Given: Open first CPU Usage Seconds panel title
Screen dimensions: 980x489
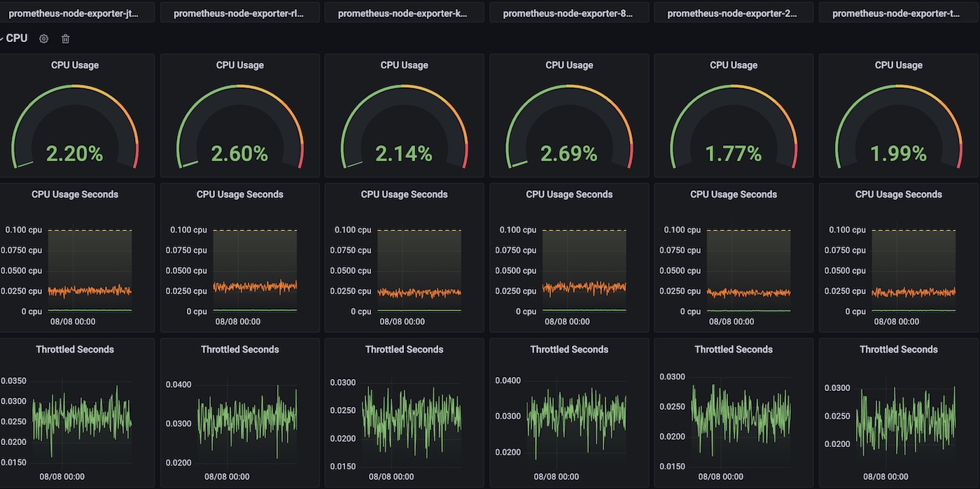Looking at the screenshot, I should pyautogui.click(x=75, y=194).
